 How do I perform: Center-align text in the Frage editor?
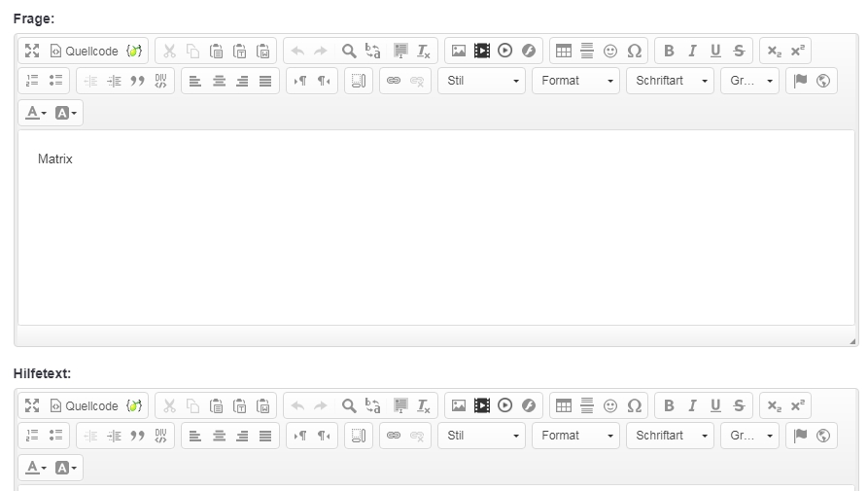(x=219, y=81)
